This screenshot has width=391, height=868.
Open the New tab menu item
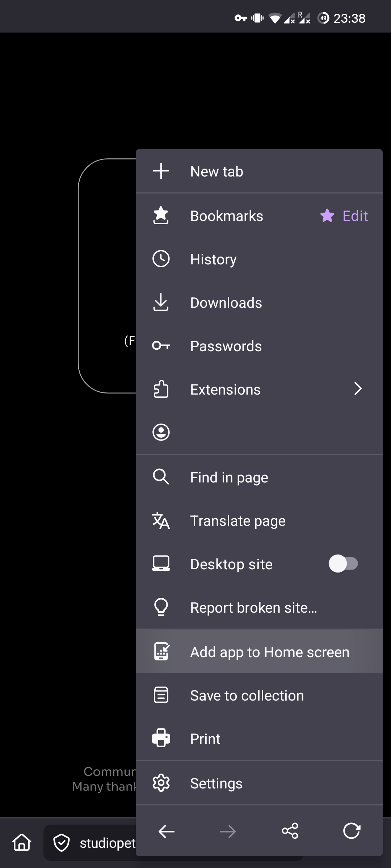coord(216,171)
